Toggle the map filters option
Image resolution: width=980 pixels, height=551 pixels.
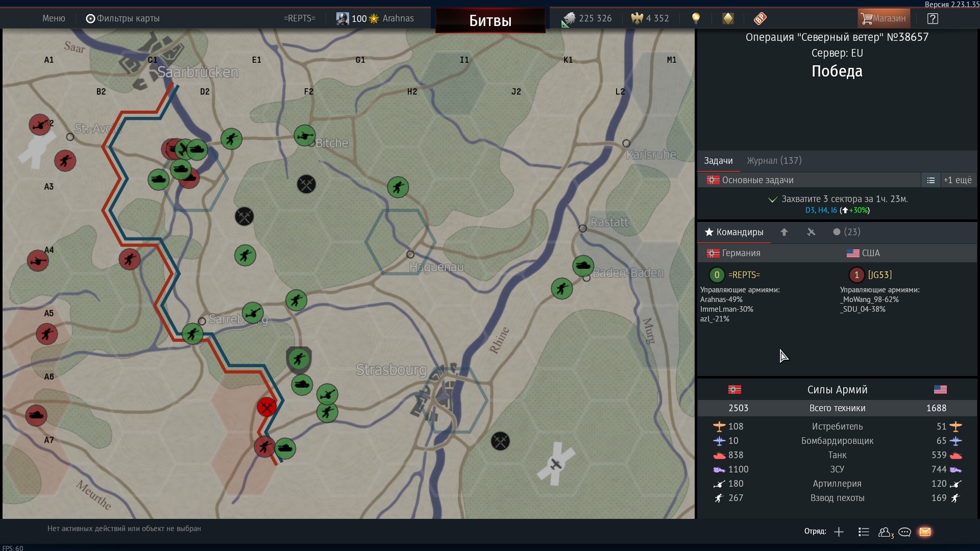pyautogui.click(x=122, y=18)
